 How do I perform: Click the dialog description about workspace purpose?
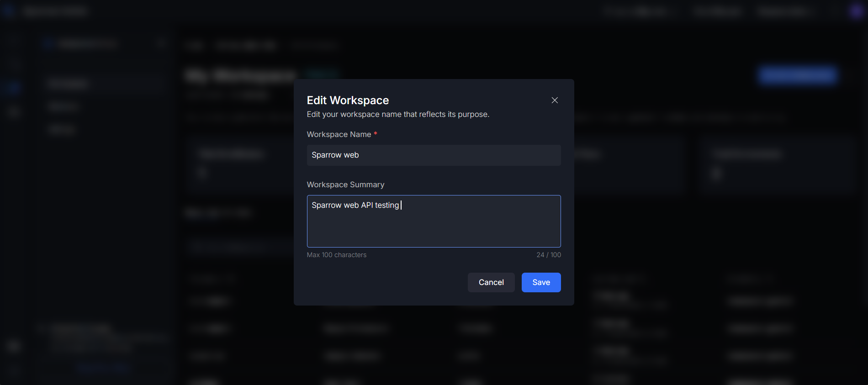(398, 114)
